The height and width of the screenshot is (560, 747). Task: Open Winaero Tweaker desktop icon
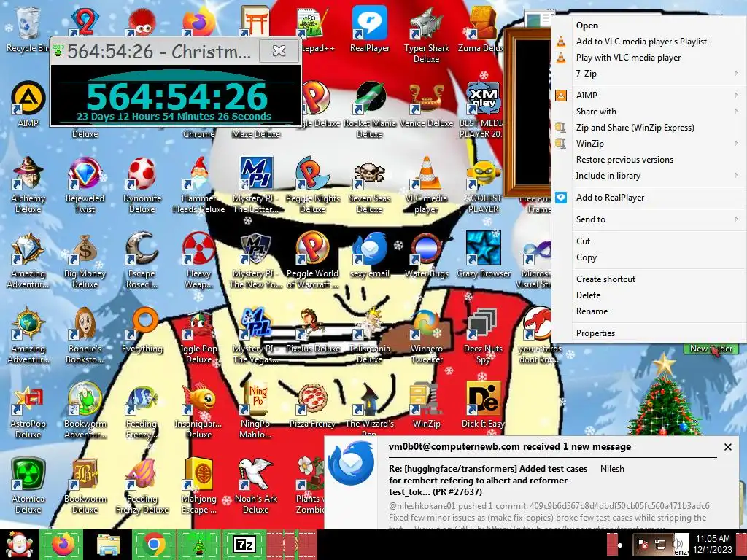(x=426, y=335)
